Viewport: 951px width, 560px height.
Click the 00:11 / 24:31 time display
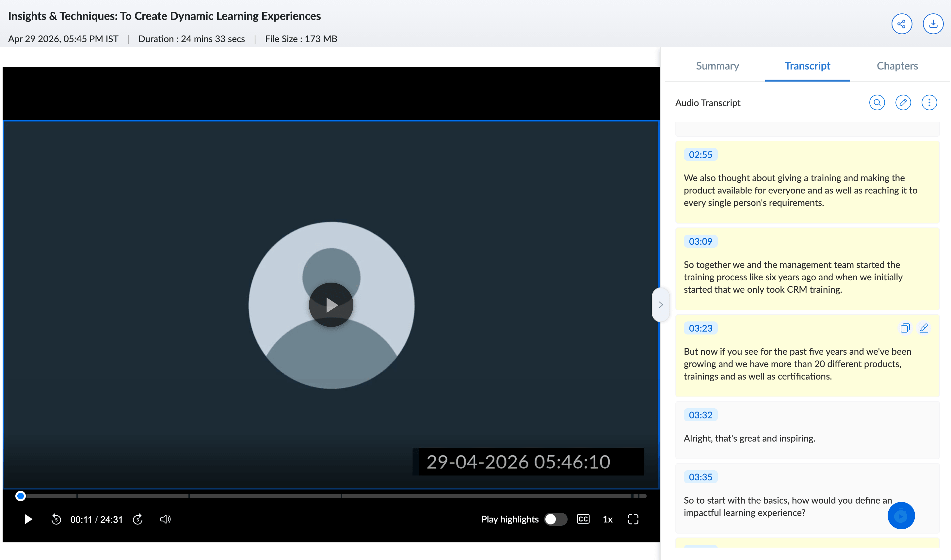[96, 519]
